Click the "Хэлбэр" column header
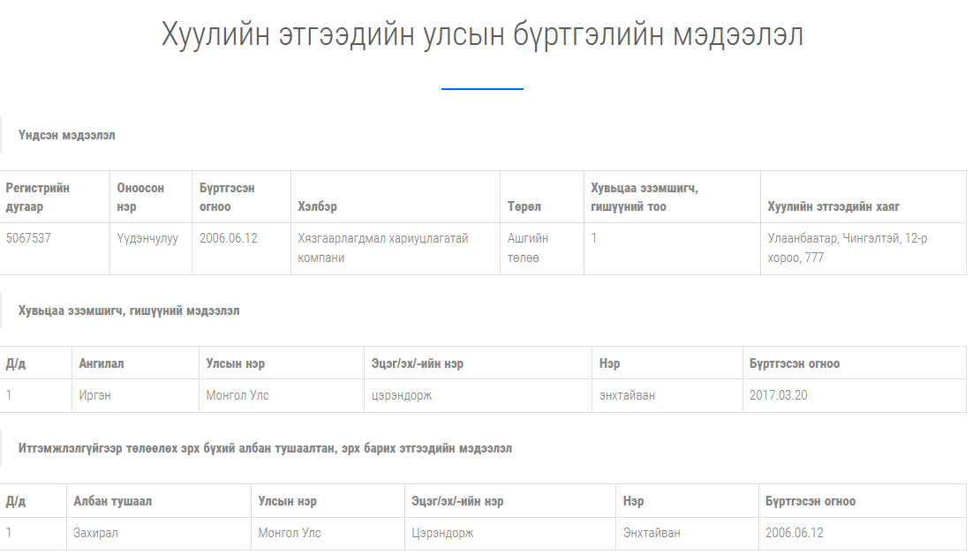 318,206
